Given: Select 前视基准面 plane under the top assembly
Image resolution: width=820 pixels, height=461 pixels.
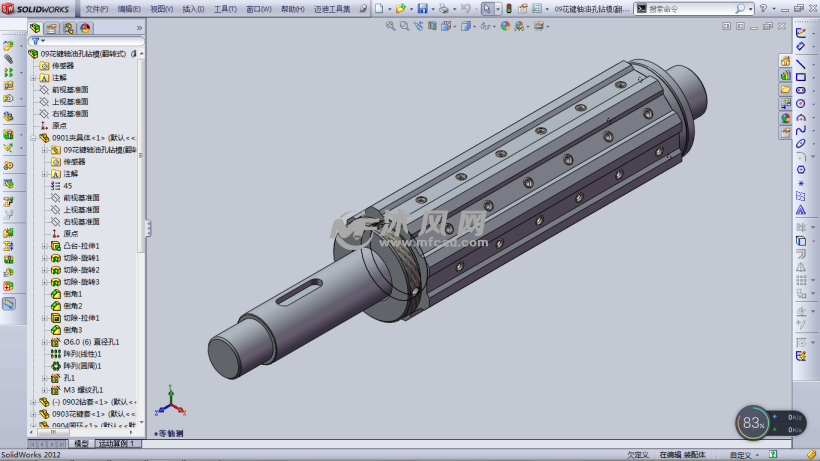Looking at the screenshot, I should click(70, 89).
